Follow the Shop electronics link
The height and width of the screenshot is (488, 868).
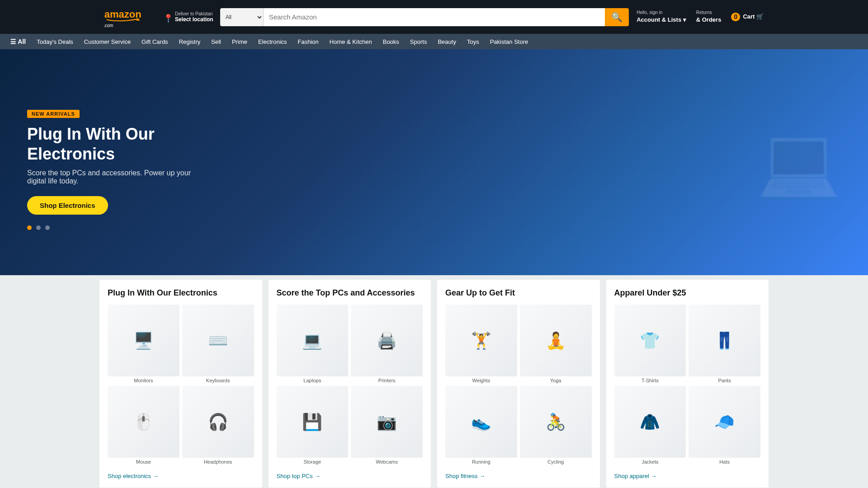tap(133, 476)
